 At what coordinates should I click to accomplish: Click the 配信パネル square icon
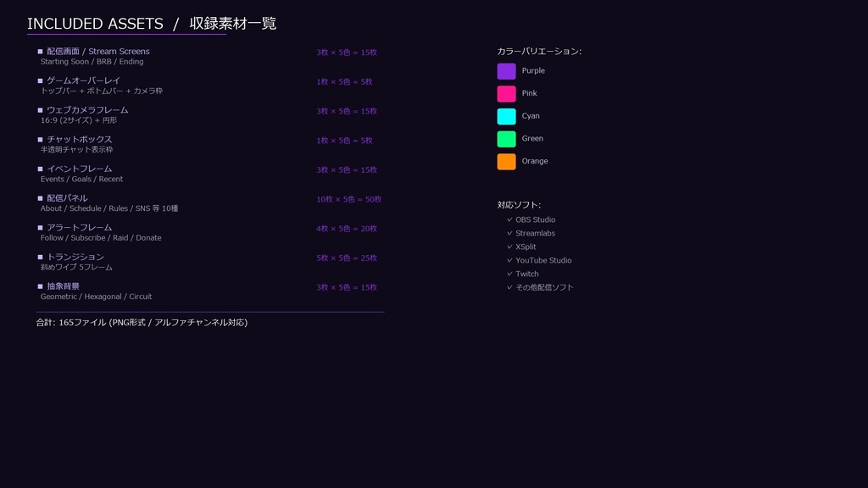pos(39,198)
